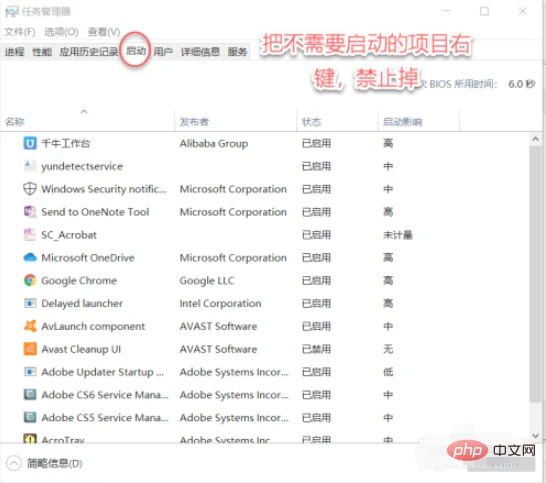Select the SC_Acrobat entry

(69, 235)
